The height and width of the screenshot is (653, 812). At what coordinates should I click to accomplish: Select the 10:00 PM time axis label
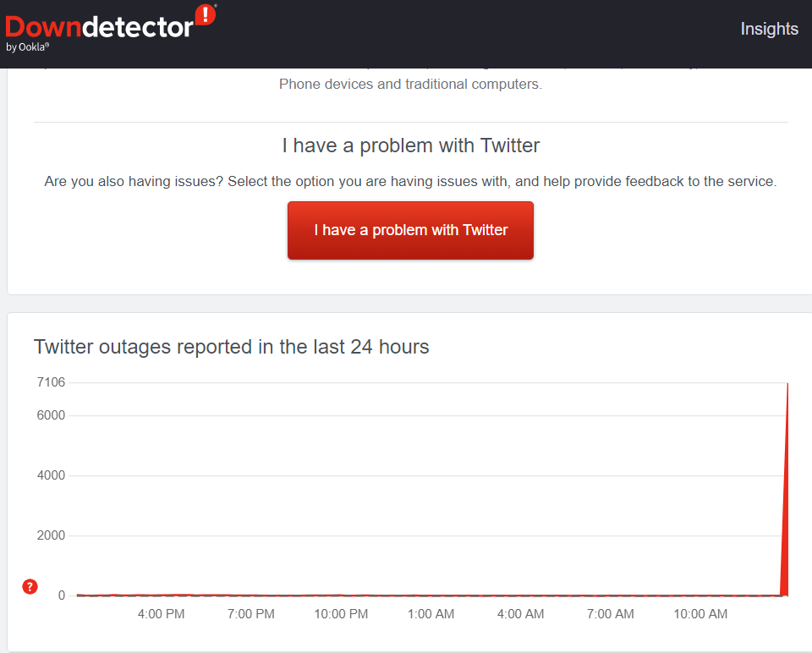click(x=341, y=614)
